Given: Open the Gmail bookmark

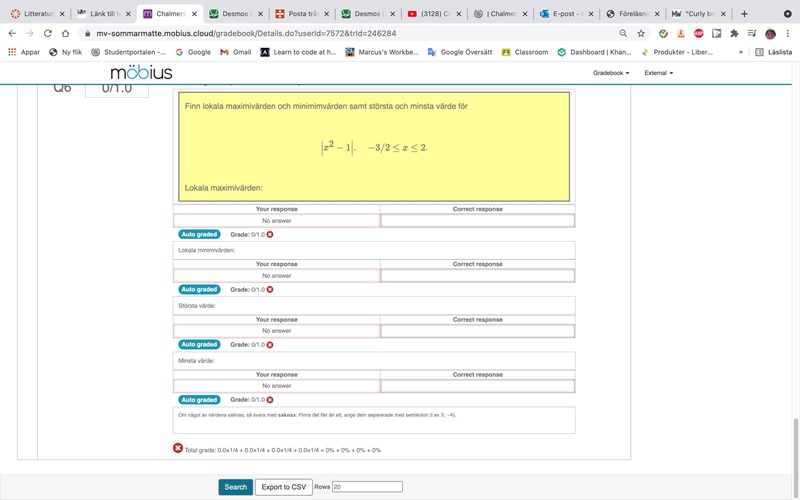Looking at the screenshot, I should pos(236,52).
